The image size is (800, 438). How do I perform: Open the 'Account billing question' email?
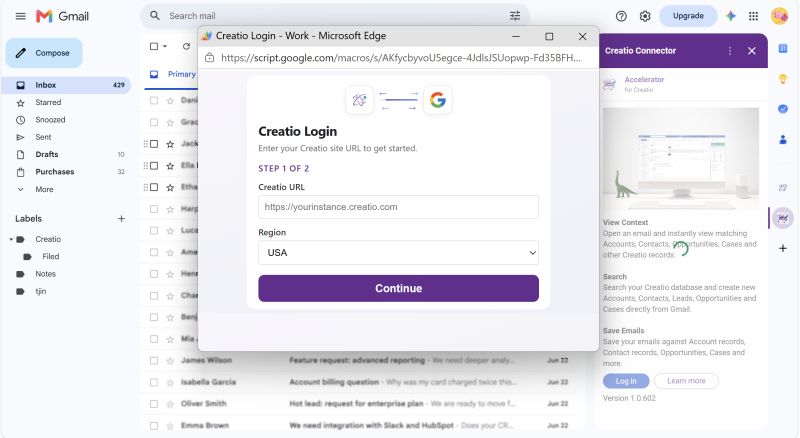tap(334, 382)
